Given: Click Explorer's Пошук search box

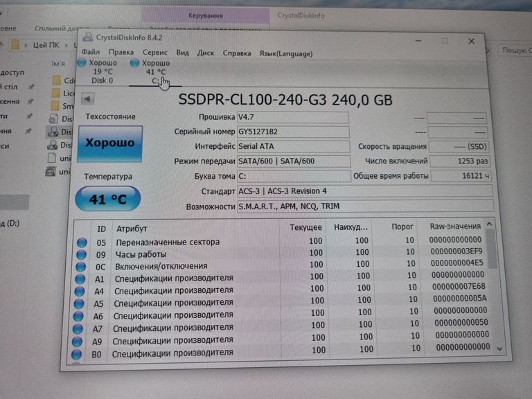Looking at the screenshot, I should point(515,50).
